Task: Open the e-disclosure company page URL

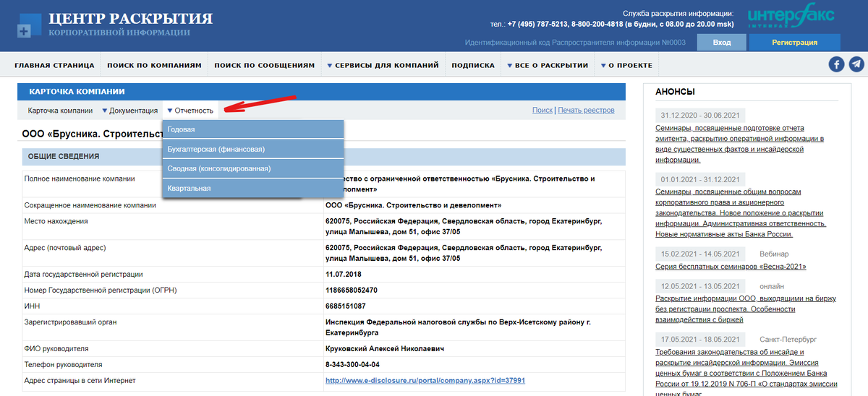Action: click(425, 380)
